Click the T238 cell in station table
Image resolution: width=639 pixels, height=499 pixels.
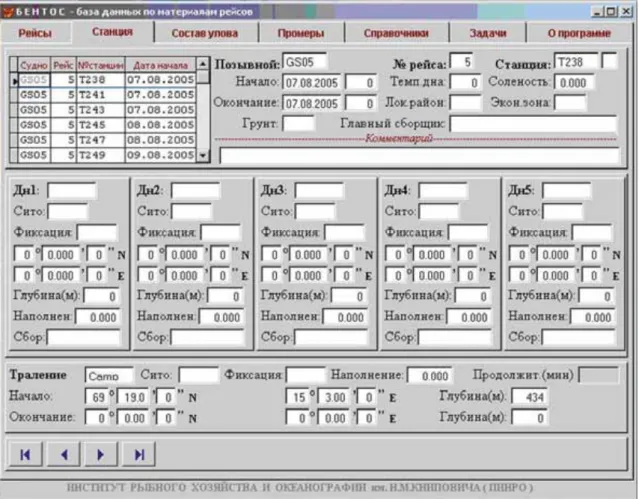click(x=100, y=80)
